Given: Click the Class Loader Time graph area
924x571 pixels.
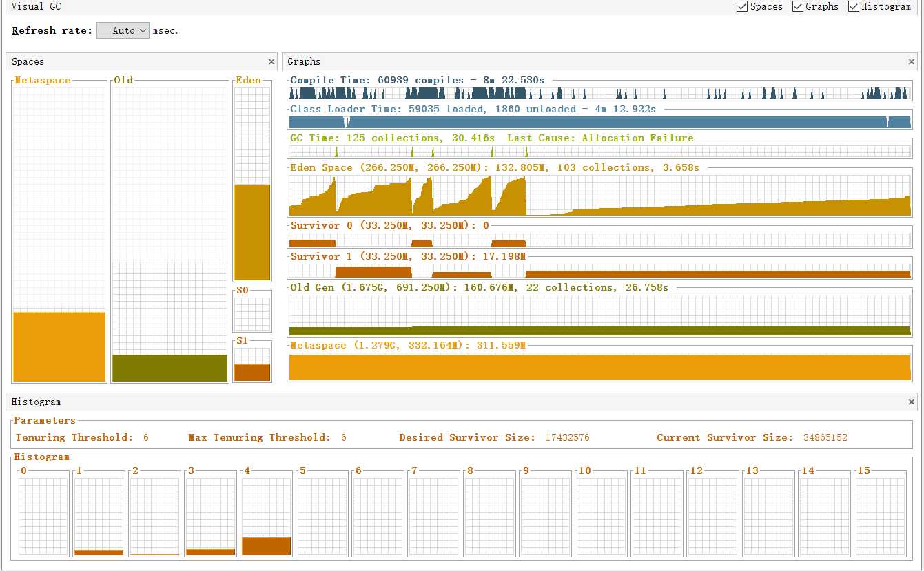Looking at the screenshot, I should point(599,122).
